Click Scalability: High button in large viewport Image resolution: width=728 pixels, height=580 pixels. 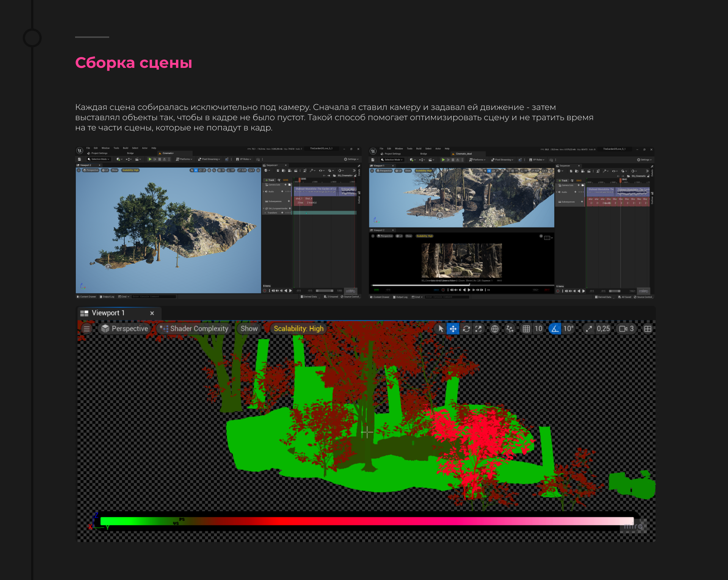point(298,329)
